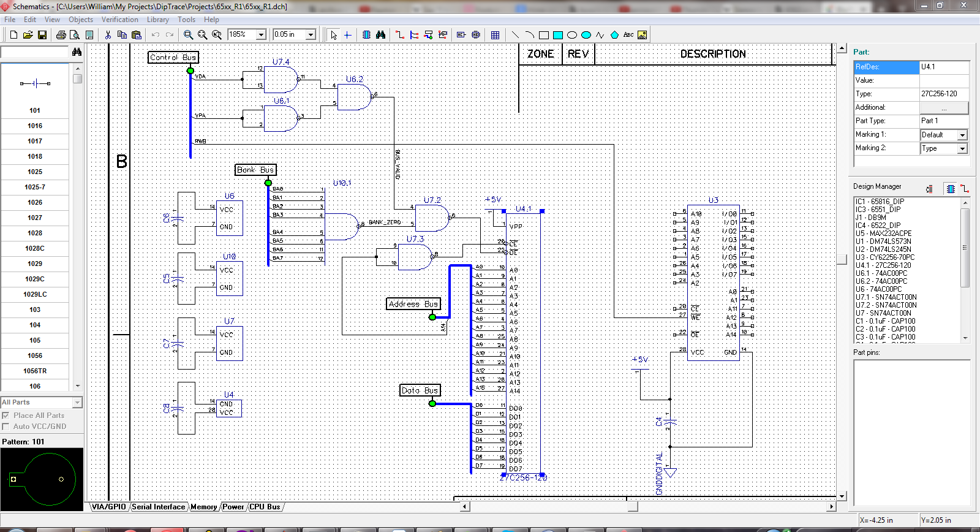The image size is (980, 532).
Task: Select the ABC text tool
Action: click(x=628, y=35)
